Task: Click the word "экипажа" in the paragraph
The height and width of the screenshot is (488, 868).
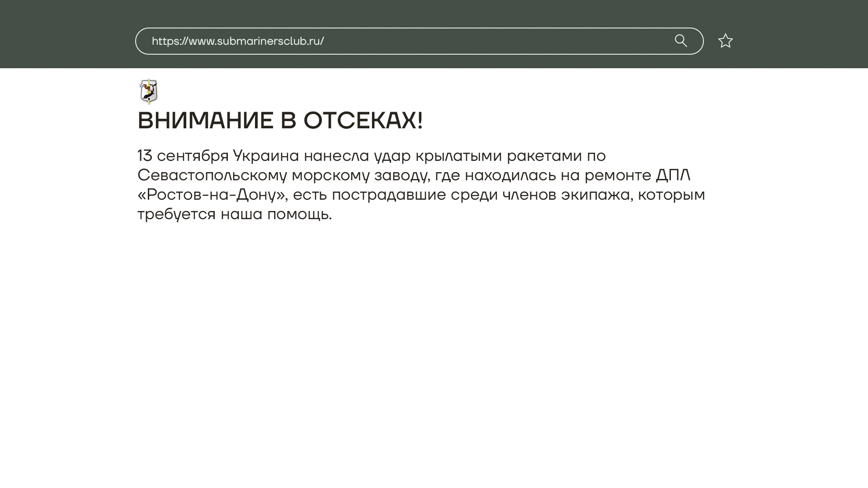Action: (x=595, y=194)
